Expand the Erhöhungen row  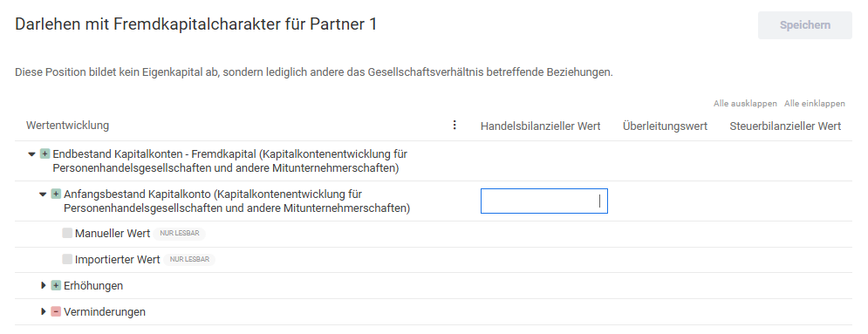coord(43,285)
